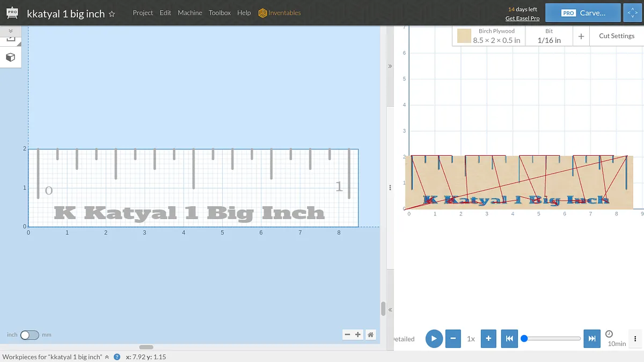This screenshot has height=362, width=644.
Task: Open the Birch Plywood material dropdown
Action: coord(488,36)
